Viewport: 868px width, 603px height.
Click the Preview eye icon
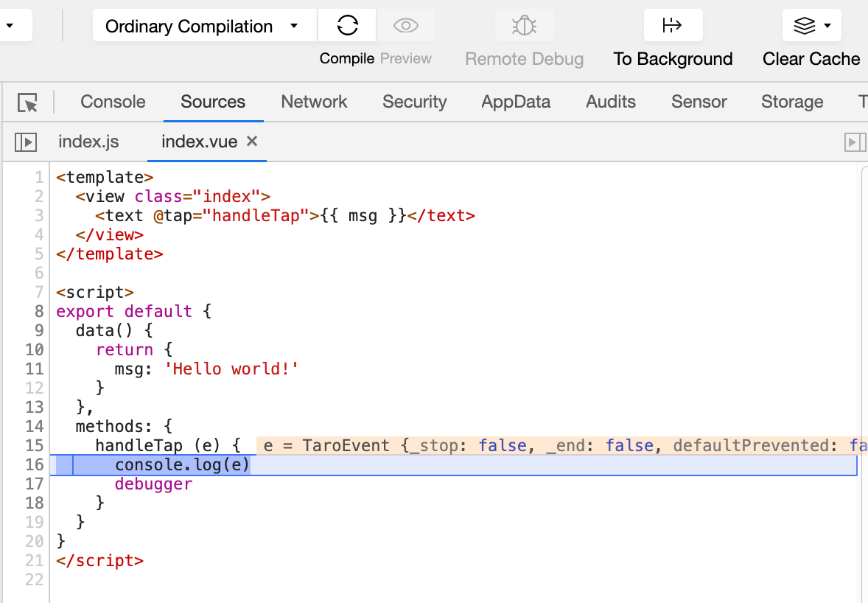pyautogui.click(x=406, y=26)
